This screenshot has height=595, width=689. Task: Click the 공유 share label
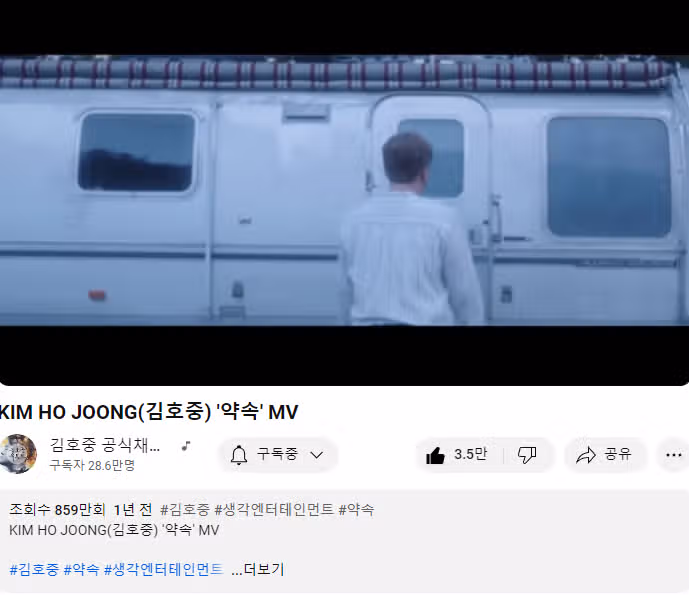pyautogui.click(x=617, y=454)
